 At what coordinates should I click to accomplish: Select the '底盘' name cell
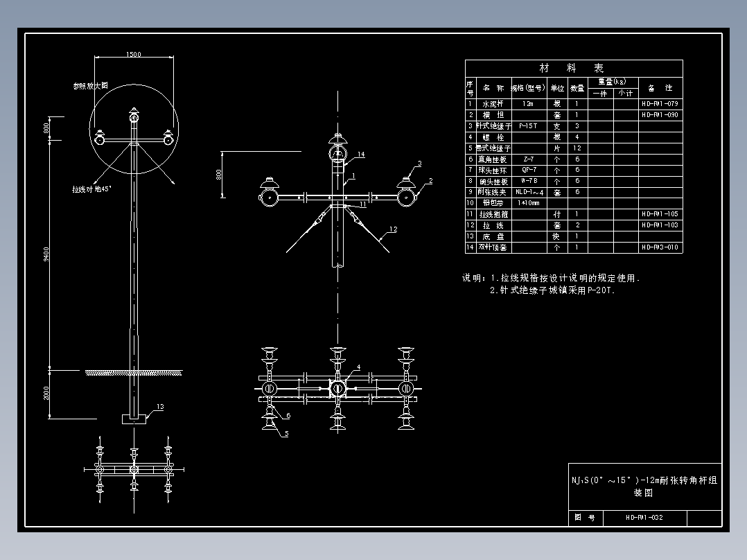pos(493,236)
